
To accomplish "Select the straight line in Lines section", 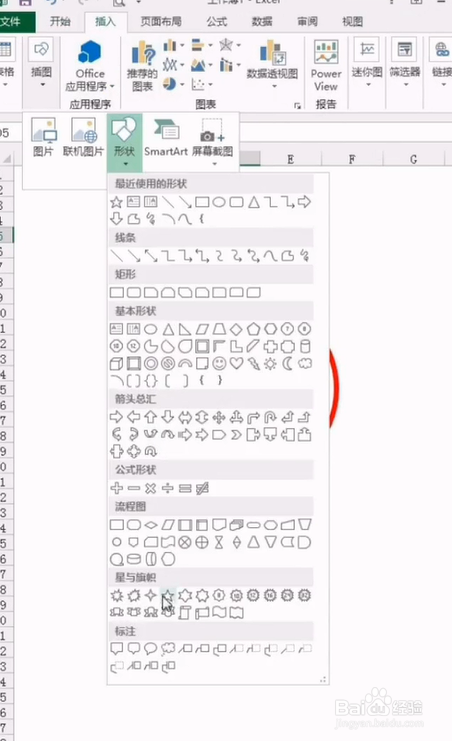I will (116, 256).
